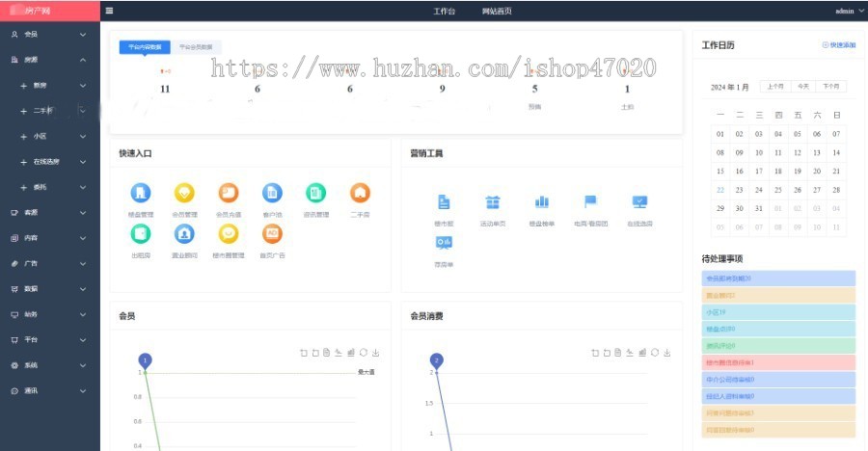Expand the 委托 submenu
The height and width of the screenshot is (451, 868).
point(50,187)
